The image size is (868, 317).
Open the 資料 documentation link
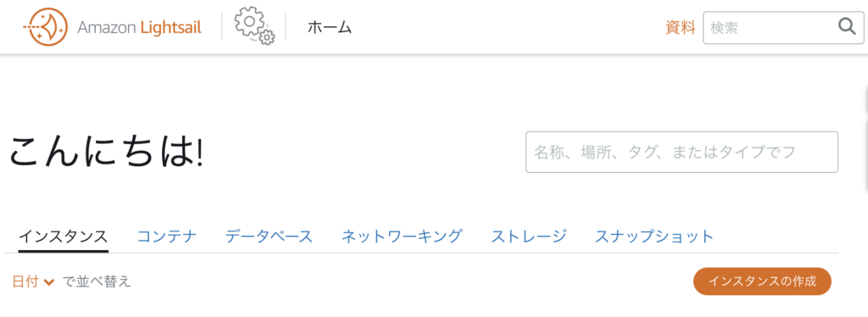click(680, 26)
